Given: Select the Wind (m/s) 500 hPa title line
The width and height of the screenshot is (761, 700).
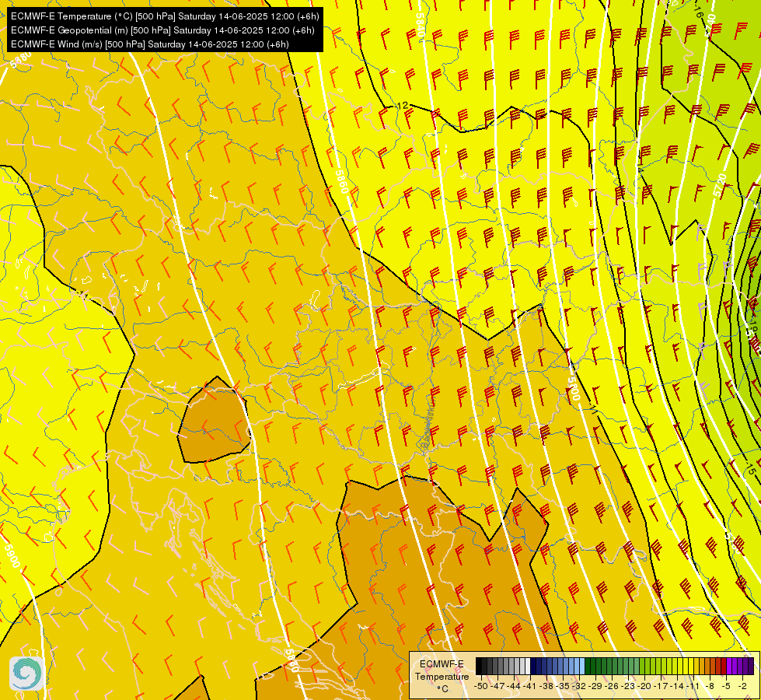Looking at the screenshot, I should (x=150, y=44).
